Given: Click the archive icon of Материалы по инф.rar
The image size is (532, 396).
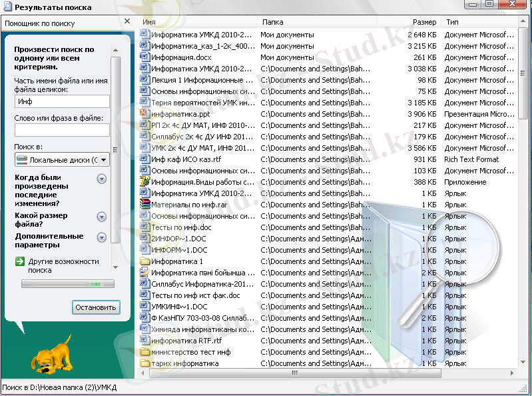Looking at the screenshot, I should click(144, 205).
